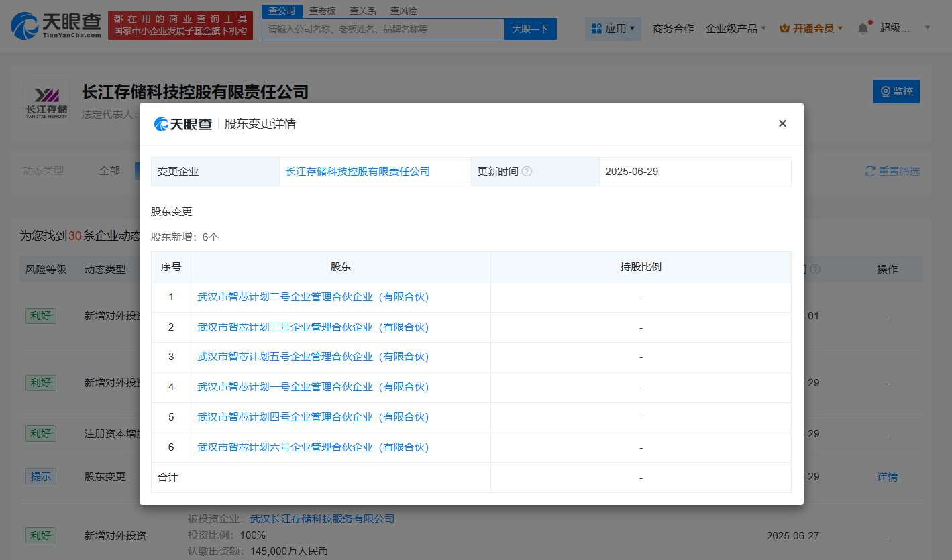Viewport: 952px width, 560px height.
Task: Switch to the 查老板 search tab
Action: (x=322, y=11)
